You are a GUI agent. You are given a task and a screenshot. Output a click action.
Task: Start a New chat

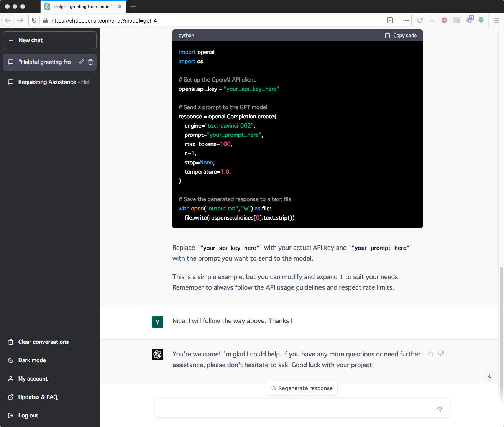click(50, 40)
